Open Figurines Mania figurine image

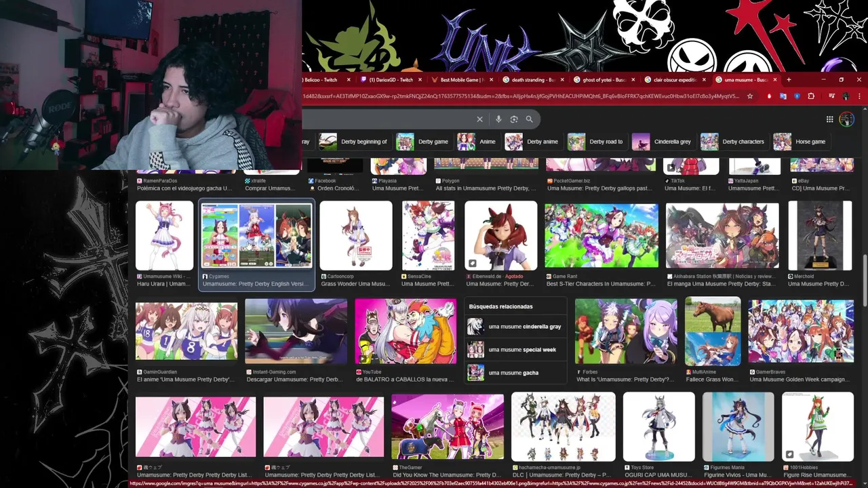pyautogui.click(x=738, y=427)
